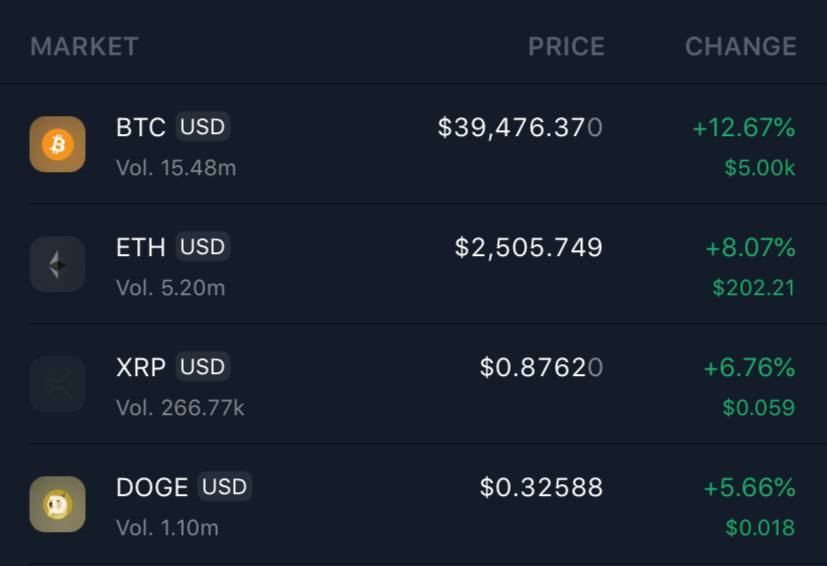827x566 pixels.
Task: Select the Dogecoin price $0.32588
Action: 541,488
